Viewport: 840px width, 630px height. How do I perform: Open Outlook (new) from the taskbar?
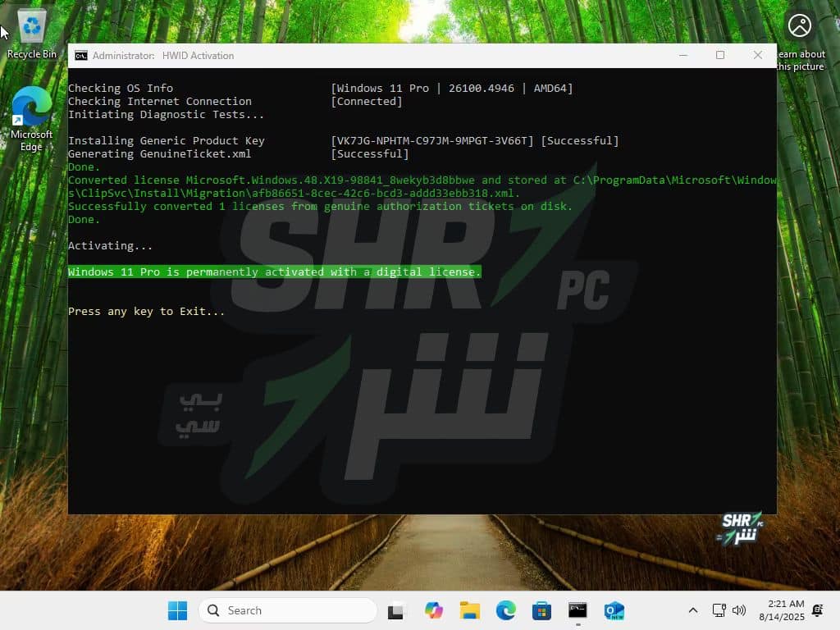coord(614,610)
